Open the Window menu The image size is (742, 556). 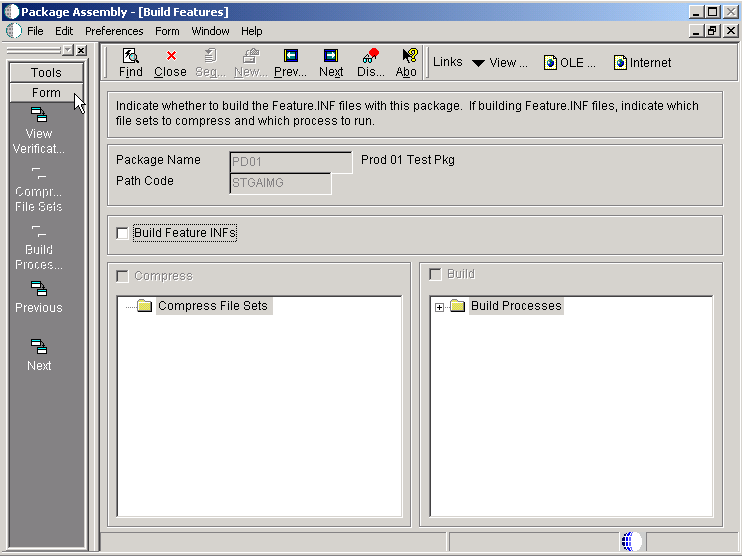click(x=210, y=31)
